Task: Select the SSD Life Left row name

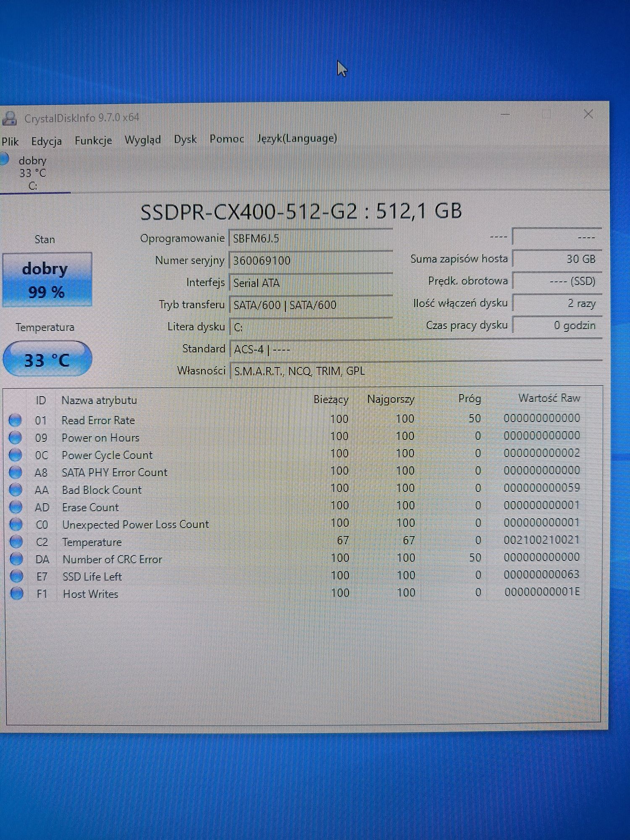Action: click(x=92, y=576)
